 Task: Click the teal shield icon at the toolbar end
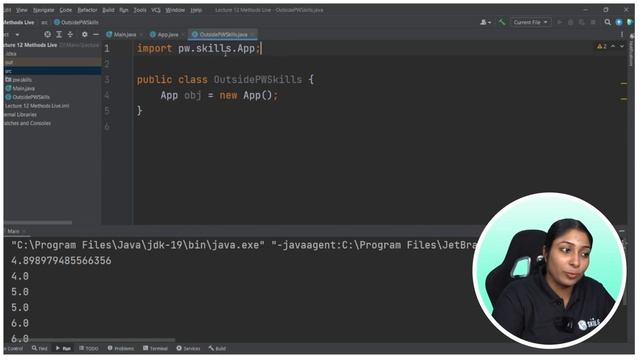tap(630, 22)
